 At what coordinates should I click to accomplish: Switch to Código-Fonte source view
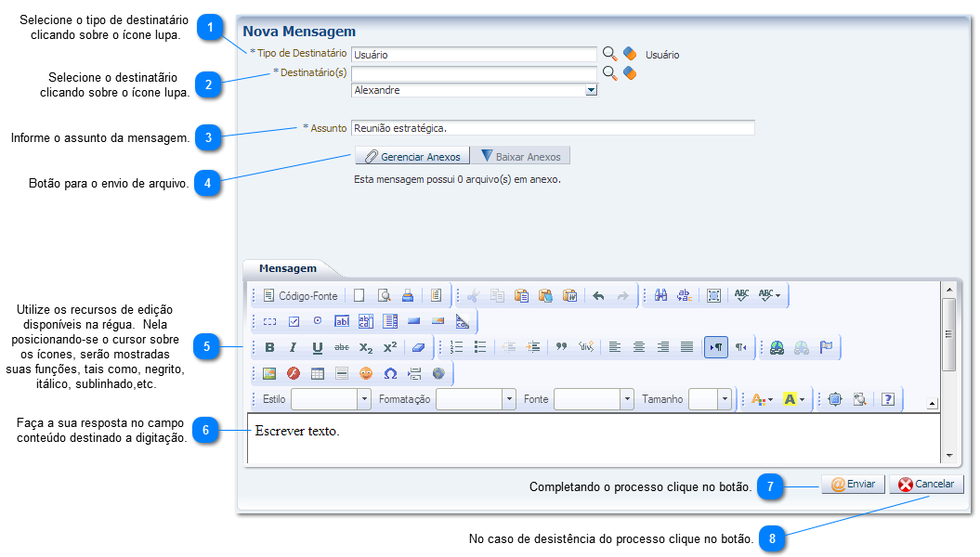pos(299,296)
